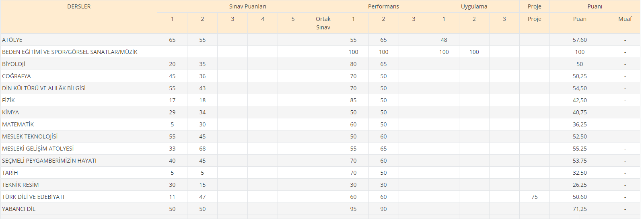
Task: Click the Uygulama group header
Action: [474, 6]
